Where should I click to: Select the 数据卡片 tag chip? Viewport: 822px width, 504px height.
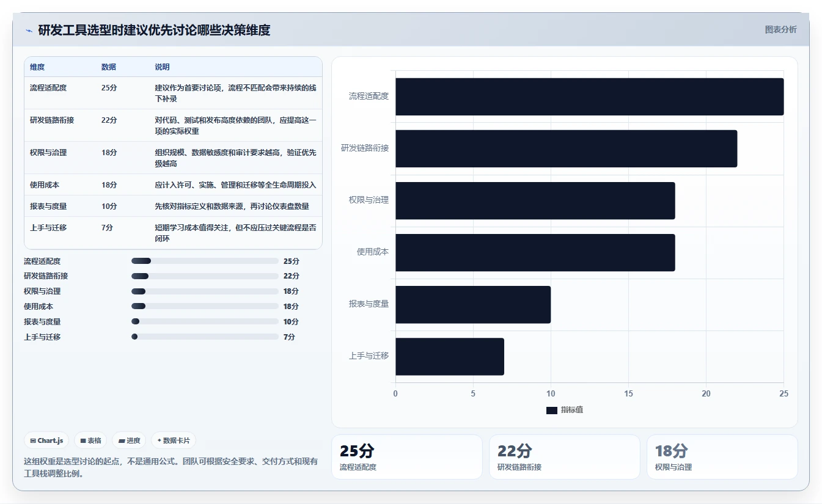174,440
